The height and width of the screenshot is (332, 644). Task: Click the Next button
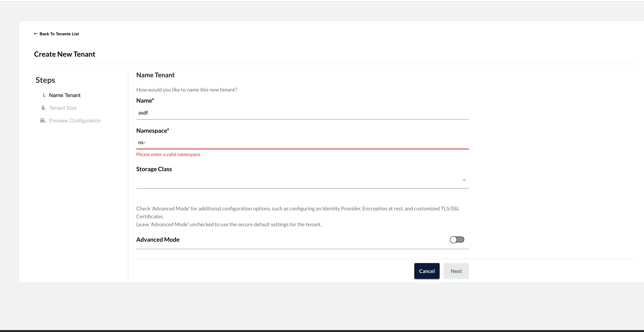pyautogui.click(x=456, y=271)
